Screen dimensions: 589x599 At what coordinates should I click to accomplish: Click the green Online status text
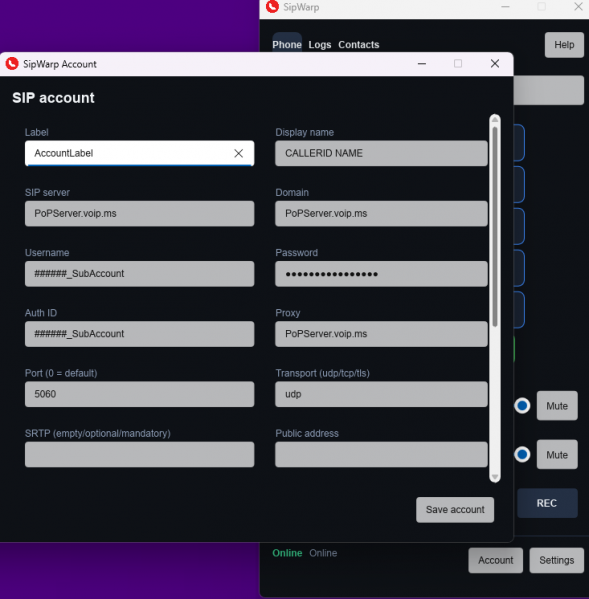tap(287, 553)
